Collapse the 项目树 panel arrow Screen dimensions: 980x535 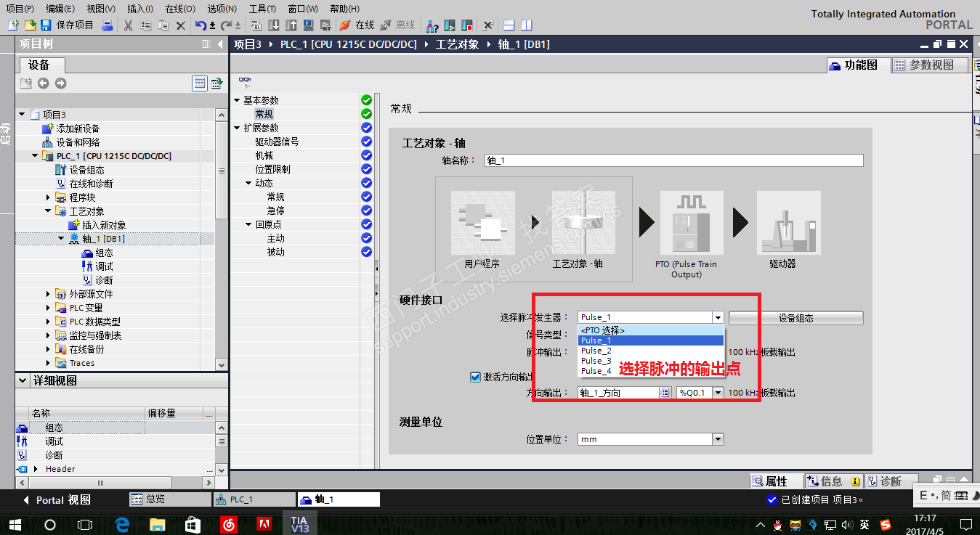point(220,44)
